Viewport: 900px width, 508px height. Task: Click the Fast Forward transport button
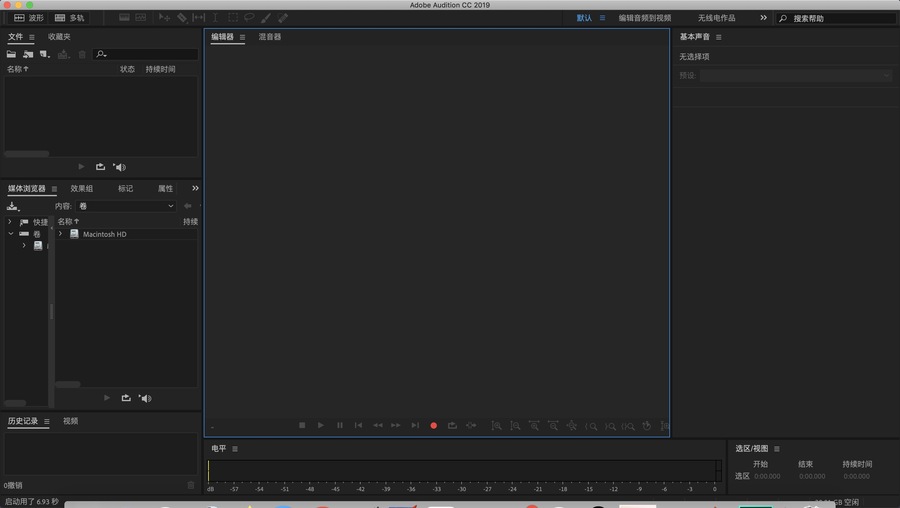tap(396, 425)
